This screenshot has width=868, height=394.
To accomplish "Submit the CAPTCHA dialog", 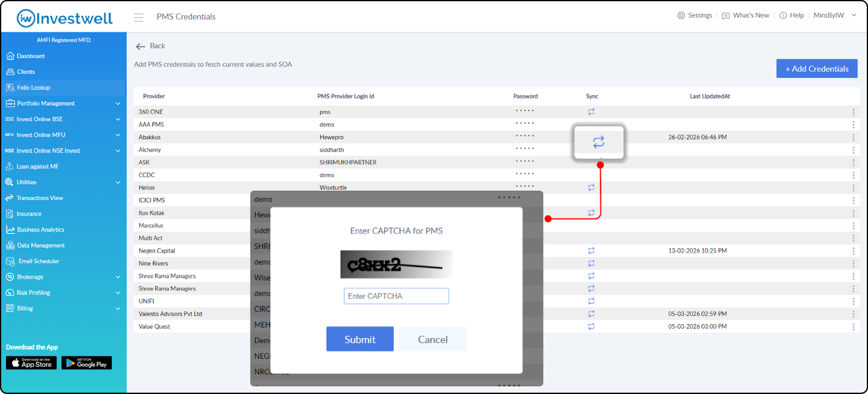I will (360, 339).
